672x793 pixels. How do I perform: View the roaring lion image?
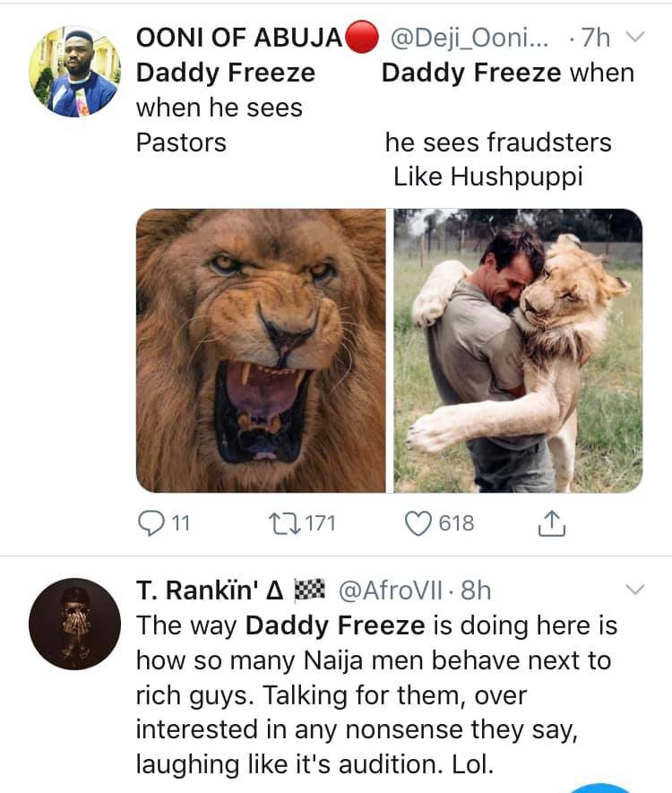click(262, 350)
